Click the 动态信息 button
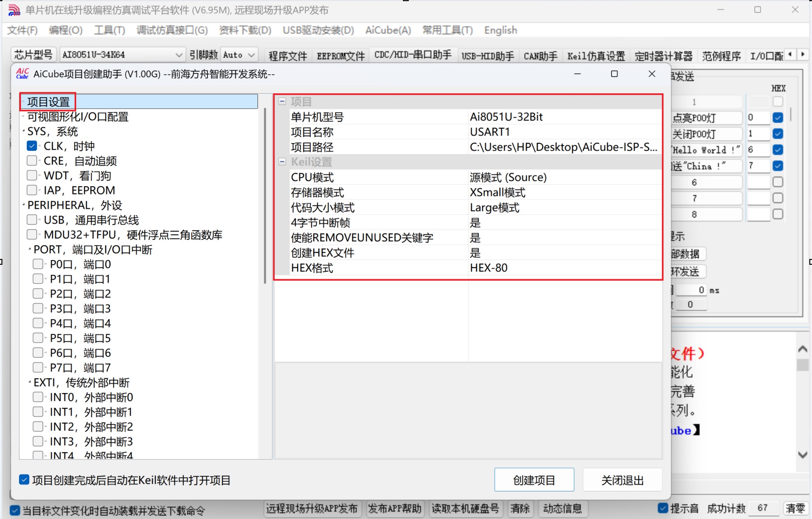The image size is (812, 519). tap(563, 508)
